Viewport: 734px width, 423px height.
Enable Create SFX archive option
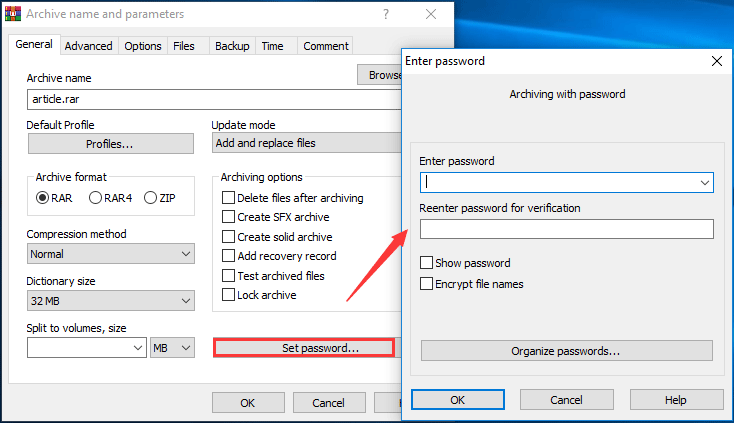(x=229, y=217)
